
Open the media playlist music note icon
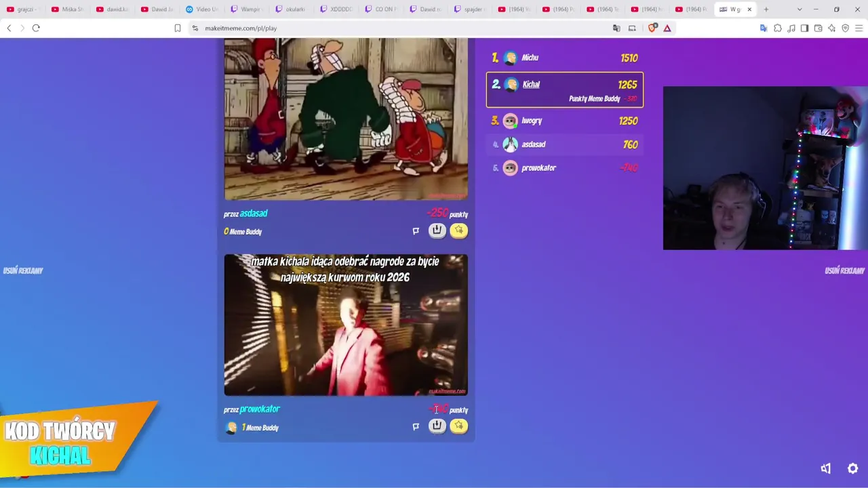point(791,28)
